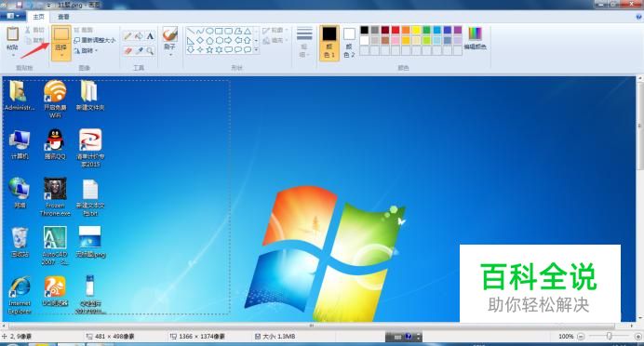
Task: Click the 1366 × 1374像素 image size text
Action: click(x=202, y=337)
